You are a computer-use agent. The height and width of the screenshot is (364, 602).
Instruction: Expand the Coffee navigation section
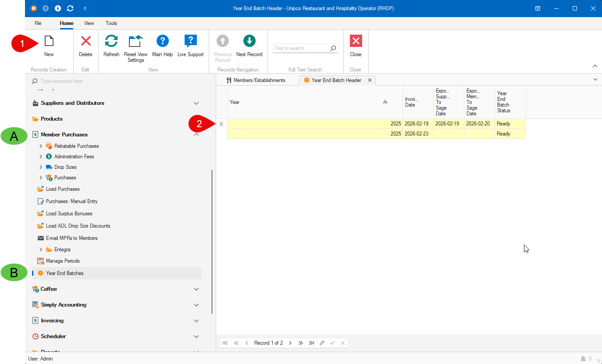point(196,289)
